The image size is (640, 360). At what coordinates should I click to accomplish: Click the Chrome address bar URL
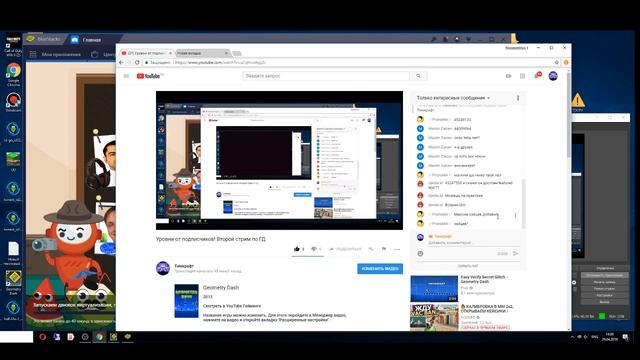(x=220, y=62)
